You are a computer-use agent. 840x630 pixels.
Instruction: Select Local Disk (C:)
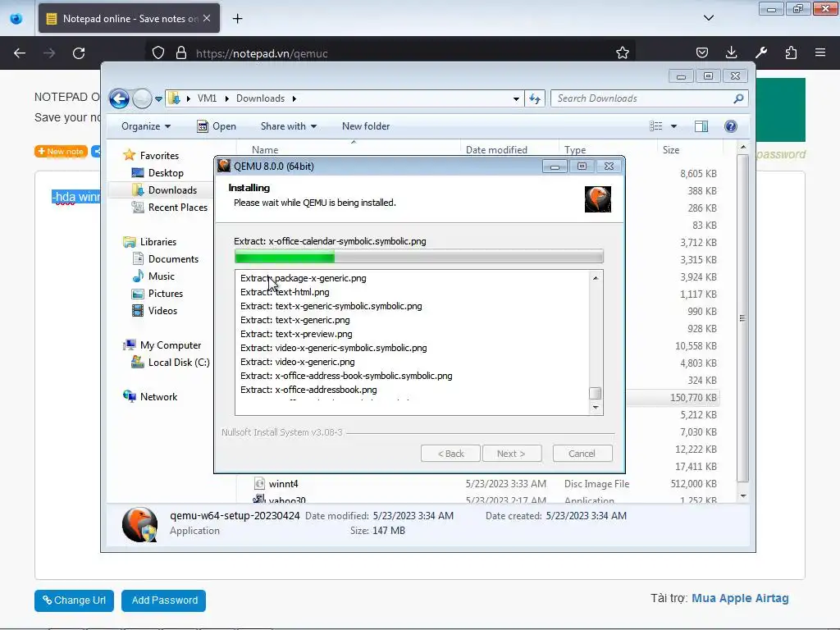[x=171, y=363]
